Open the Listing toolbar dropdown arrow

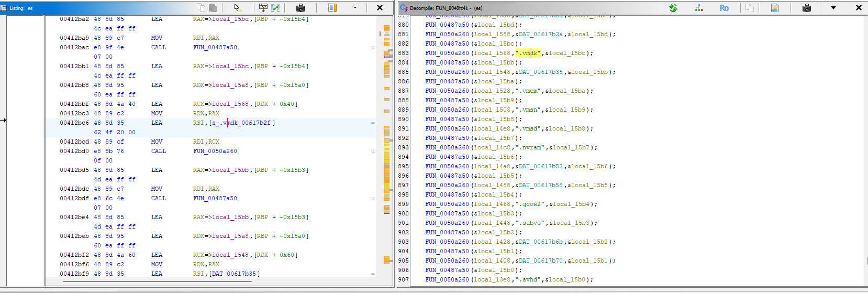[355, 7]
